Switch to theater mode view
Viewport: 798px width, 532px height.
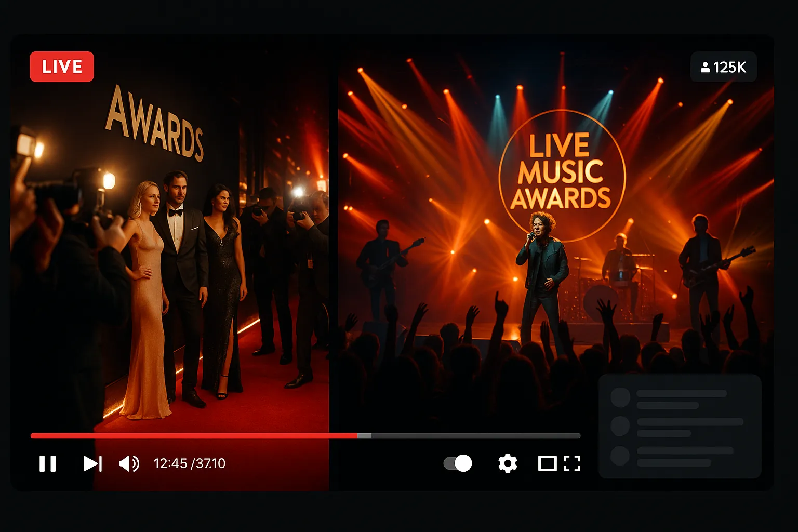click(547, 463)
